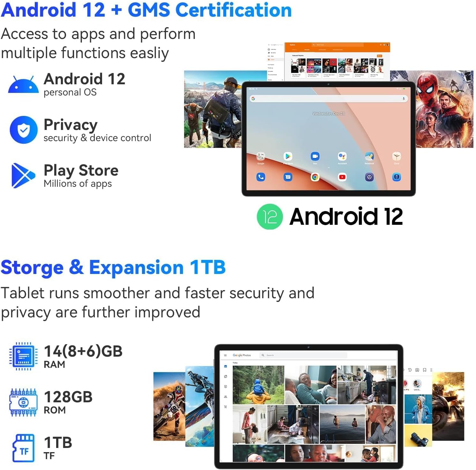The width and height of the screenshot is (476, 470).
Task: Open the Play Store app on tablet home screen
Action: click(288, 156)
